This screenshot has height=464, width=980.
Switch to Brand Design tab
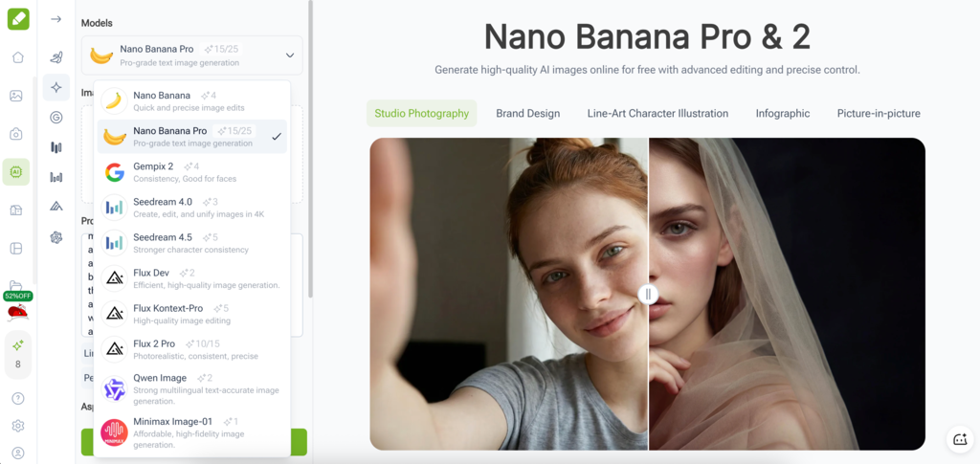528,113
